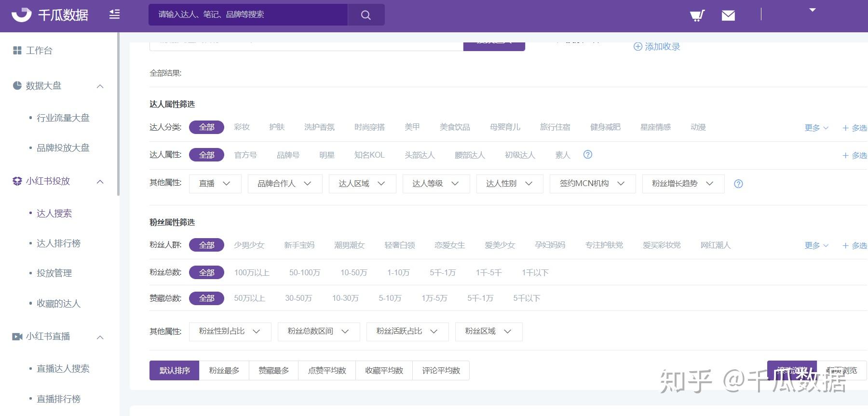Click 小红书直播 video camera icon
The width and height of the screenshot is (868, 416).
point(17,336)
